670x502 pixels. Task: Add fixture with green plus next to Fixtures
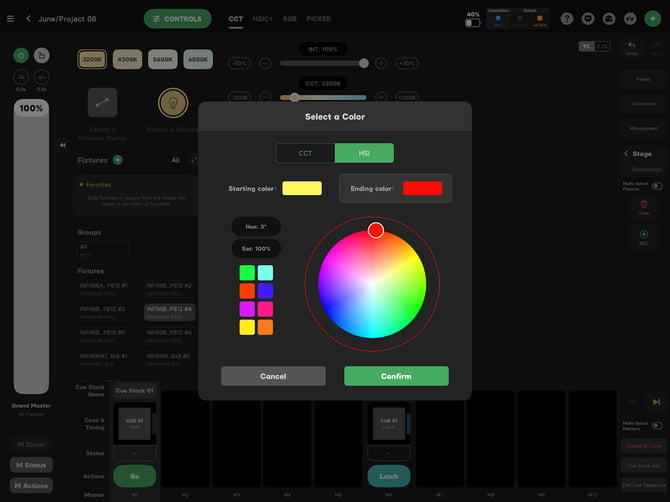[118, 160]
